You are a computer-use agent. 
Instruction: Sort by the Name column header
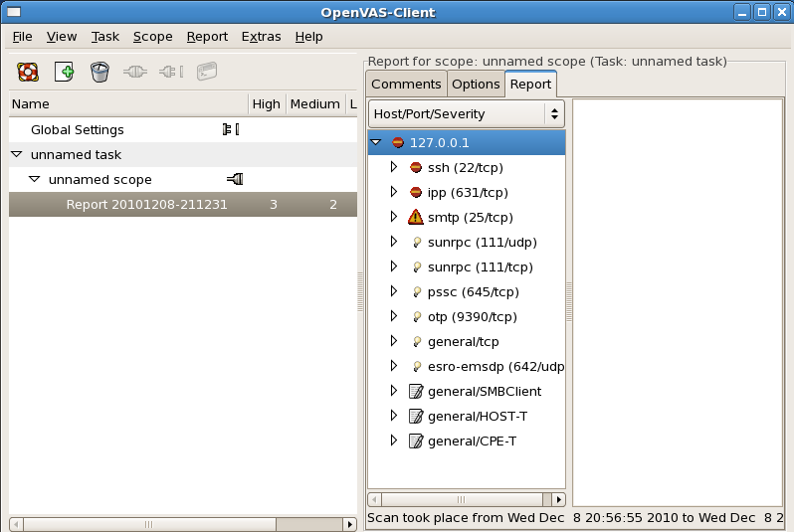128,103
